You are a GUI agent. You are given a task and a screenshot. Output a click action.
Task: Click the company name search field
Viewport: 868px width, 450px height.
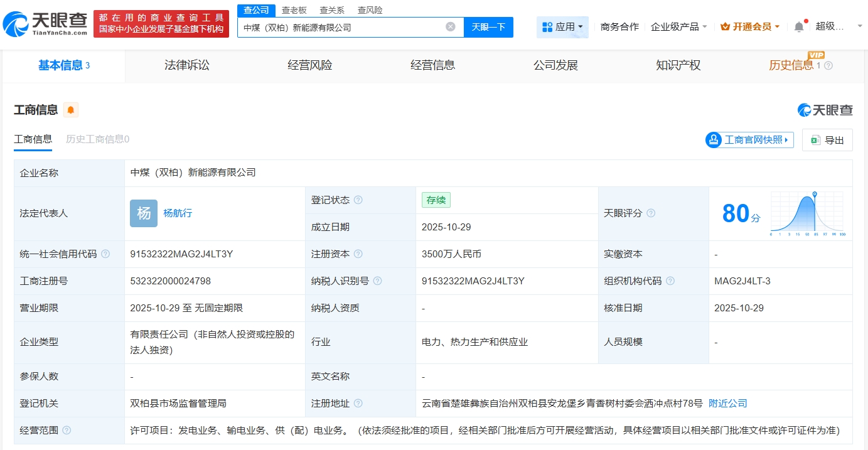point(342,28)
